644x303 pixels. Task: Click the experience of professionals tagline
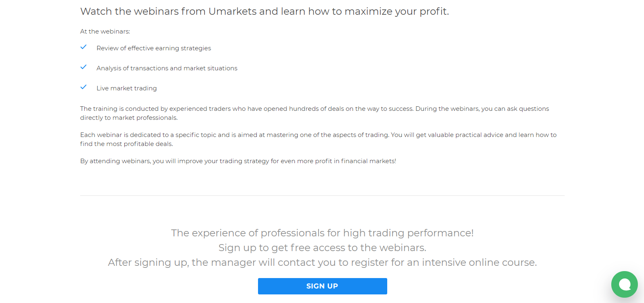322,233
